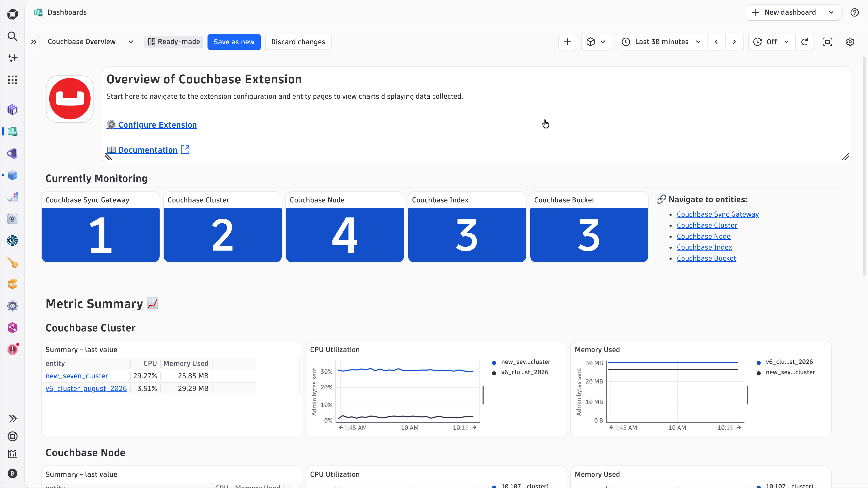
Task: Click the dashboard vertical scrollbar
Action: (864, 167)
